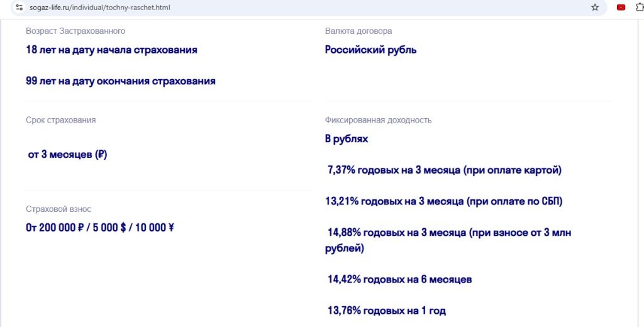Open site information icon in address bar
The height and width of the screenshot is (327, 644).
click(x=19, y=7)
